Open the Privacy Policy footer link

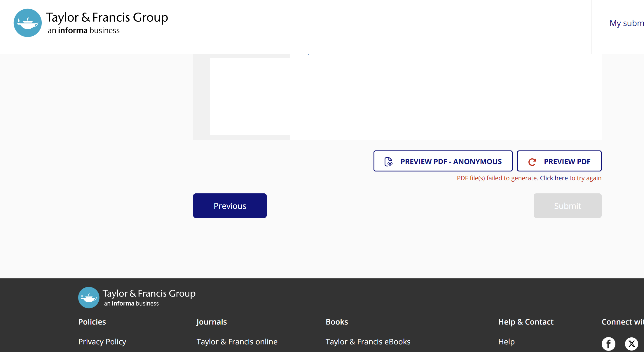[x=102, y=341]
